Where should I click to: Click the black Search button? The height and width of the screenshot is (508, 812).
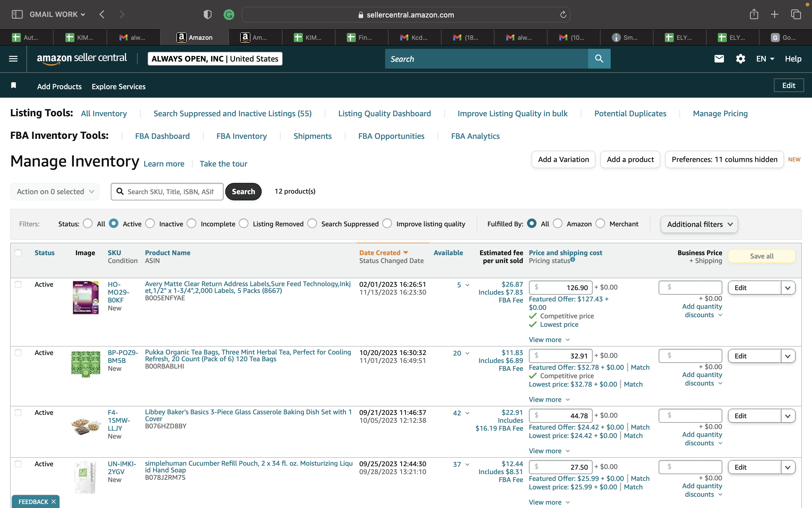click(x=243, y=192)
